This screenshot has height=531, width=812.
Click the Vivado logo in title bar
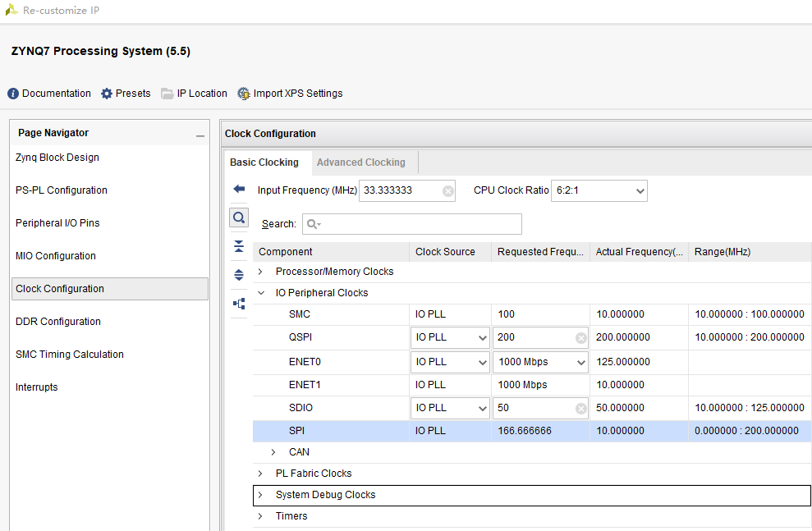[x=11, y=10]
